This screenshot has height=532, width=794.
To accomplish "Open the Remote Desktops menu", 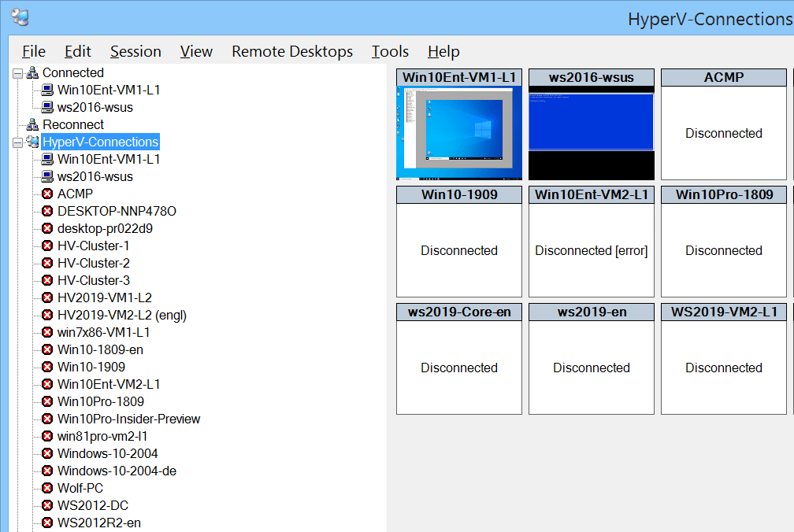I will 292,52.
